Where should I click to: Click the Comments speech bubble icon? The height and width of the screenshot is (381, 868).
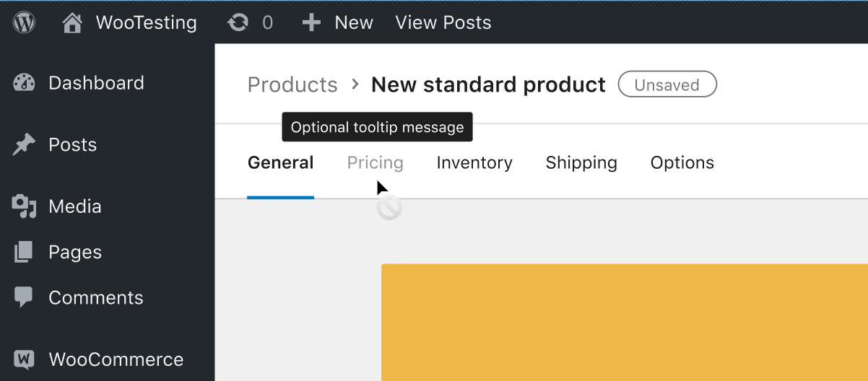click(24, 297)
